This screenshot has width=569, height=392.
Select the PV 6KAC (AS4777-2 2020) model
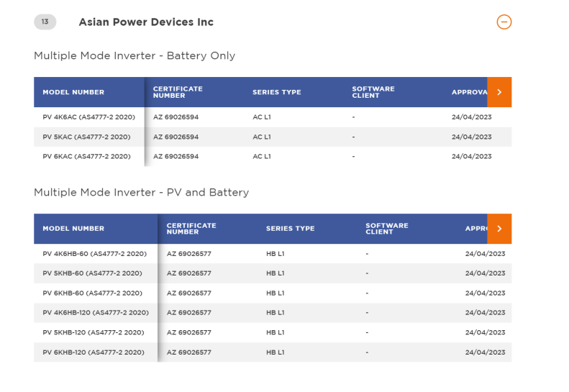(86, 156)
